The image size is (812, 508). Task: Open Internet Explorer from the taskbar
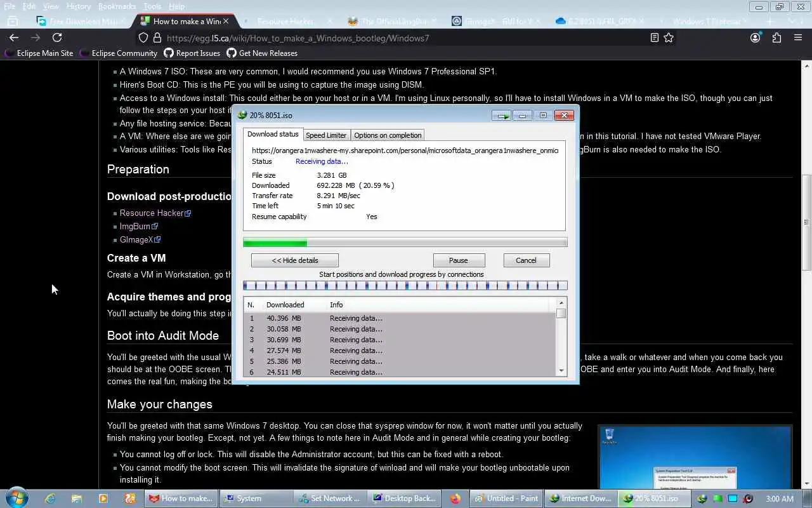click(x=50, y=498)
